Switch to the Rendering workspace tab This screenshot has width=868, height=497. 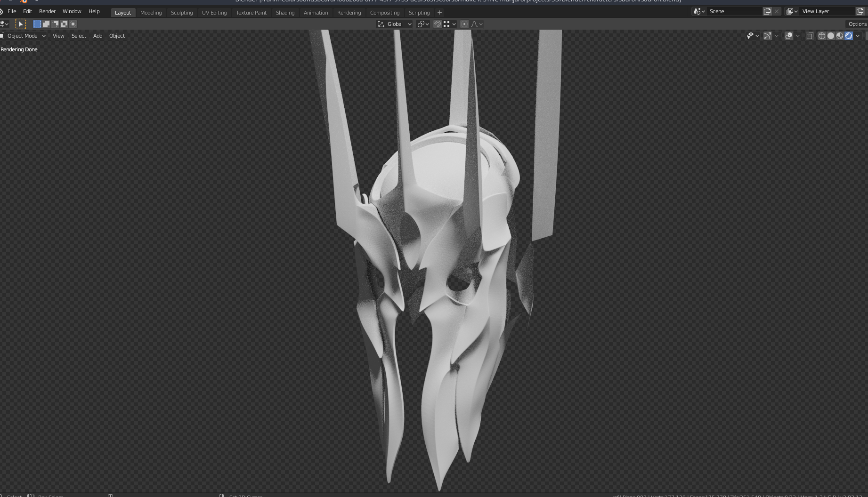pos(349,13)
